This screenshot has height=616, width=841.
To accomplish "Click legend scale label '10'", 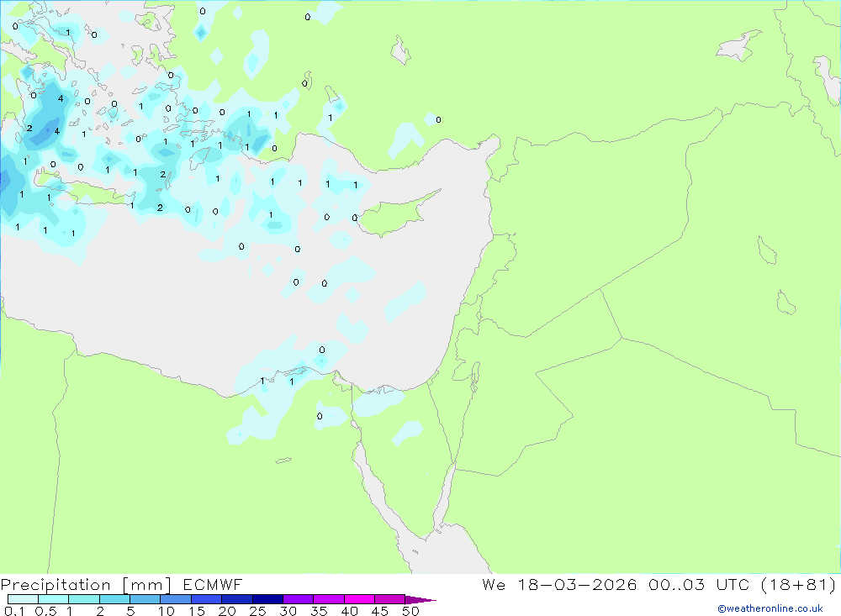I will click(167, 611).
